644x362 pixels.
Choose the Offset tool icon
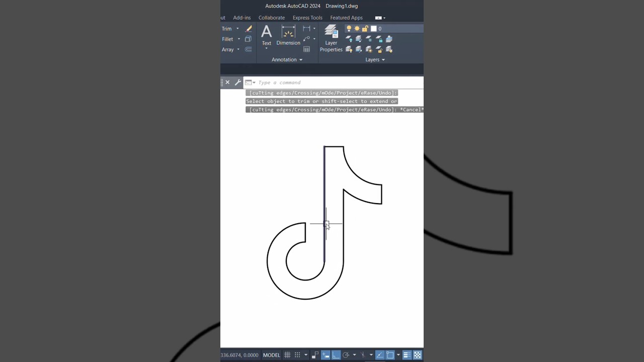click(248, 49)
